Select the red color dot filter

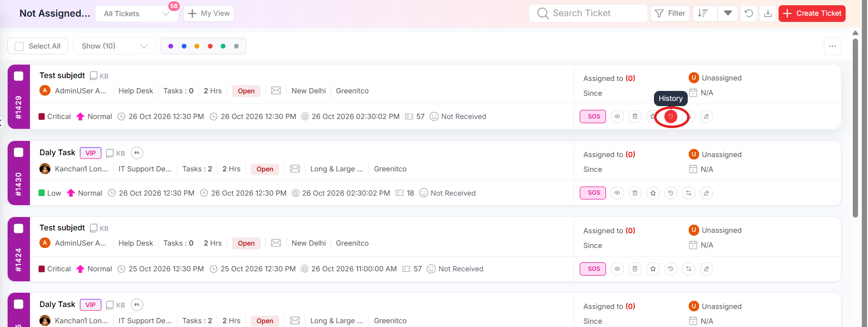click(210, 46)
